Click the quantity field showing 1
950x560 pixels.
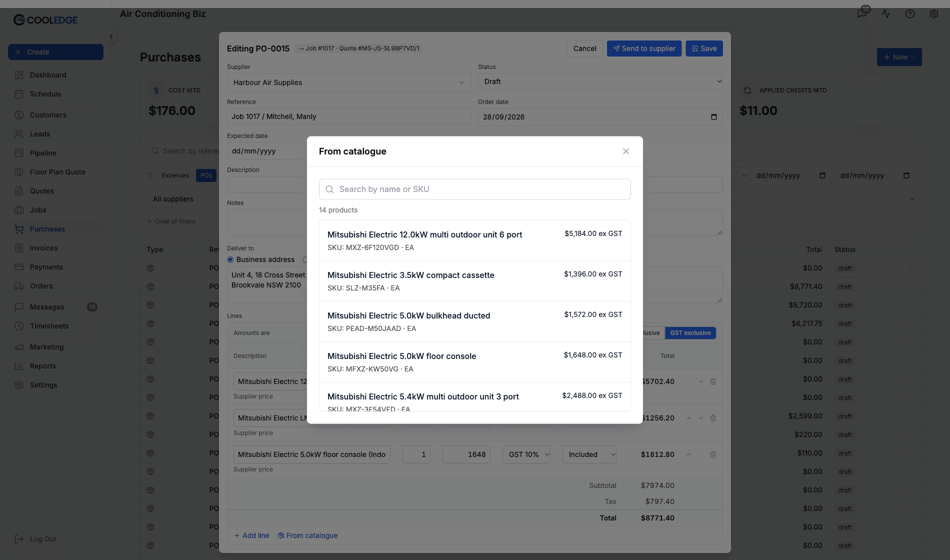click(416, 454)
